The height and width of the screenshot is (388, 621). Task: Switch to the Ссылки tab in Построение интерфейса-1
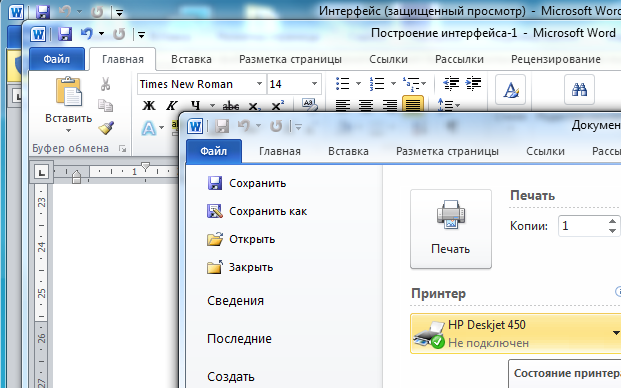point(389,59)
